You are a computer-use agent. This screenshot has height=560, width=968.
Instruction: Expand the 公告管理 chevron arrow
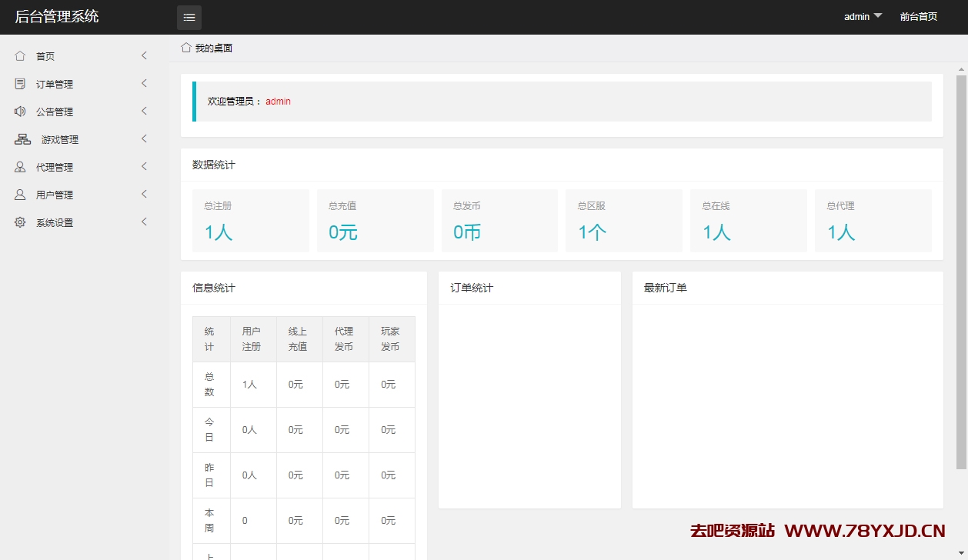click(144, 111)
